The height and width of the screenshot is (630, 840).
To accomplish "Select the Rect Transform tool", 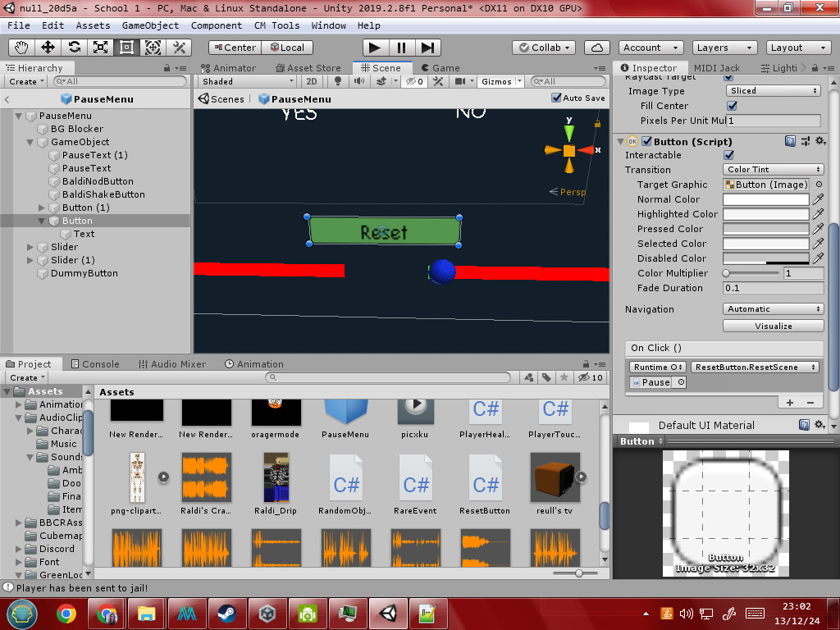I will pos(126,48).
